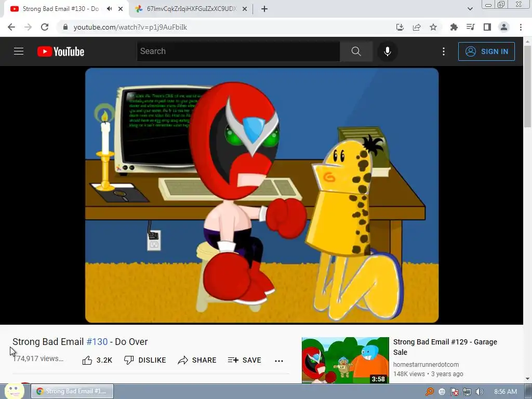Open the Extensions puzzle icon
This screenshot has width=532, height=399.
coord(454,27)
